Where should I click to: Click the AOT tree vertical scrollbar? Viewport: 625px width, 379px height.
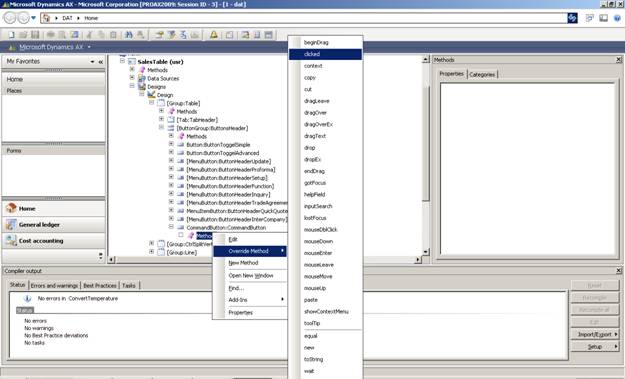426,155
